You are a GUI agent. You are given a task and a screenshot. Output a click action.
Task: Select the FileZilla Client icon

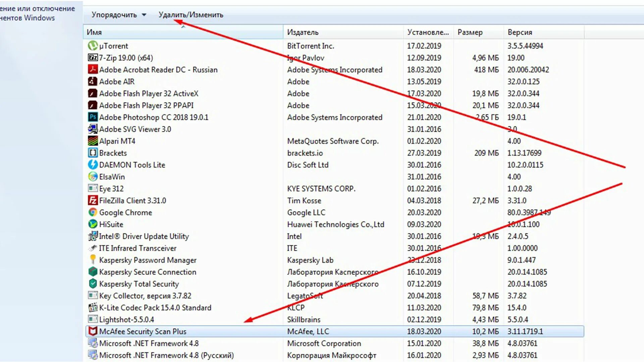[93, 200]
